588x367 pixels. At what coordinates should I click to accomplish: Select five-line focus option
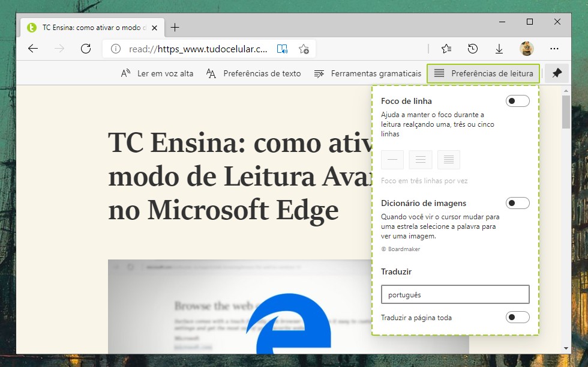(449, 160)
